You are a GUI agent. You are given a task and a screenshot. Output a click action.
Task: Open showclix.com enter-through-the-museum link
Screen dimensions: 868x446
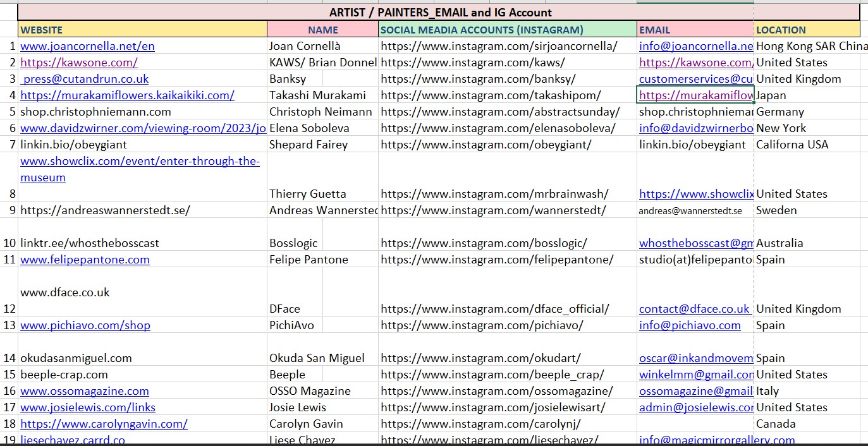pyautogui.click(x=140, y=161)
